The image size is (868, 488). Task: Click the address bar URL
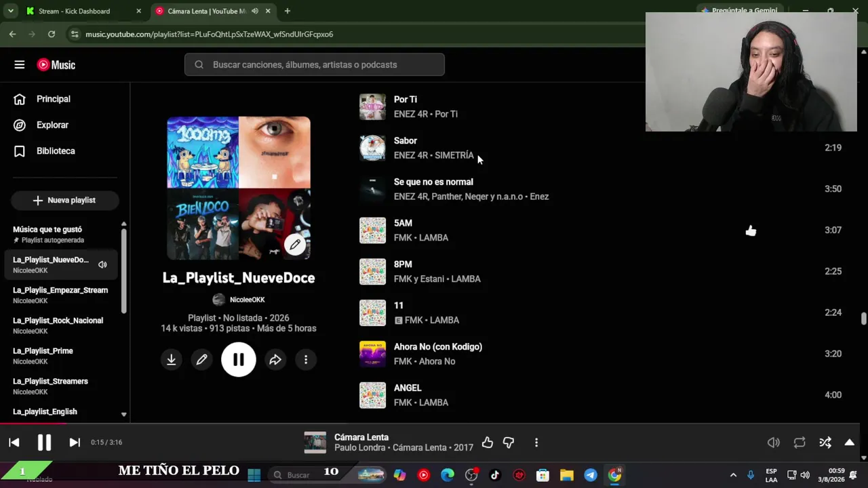click(209, 35)
